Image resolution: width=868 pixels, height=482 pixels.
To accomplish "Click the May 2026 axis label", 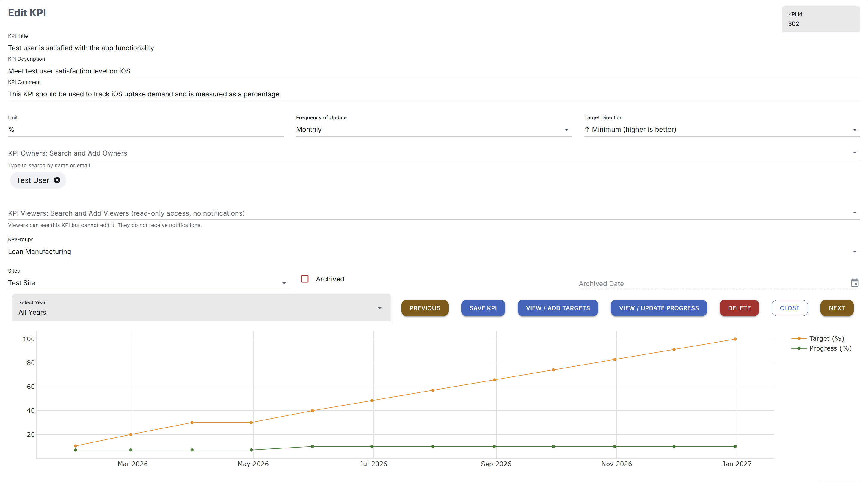I will pos(253,464).
